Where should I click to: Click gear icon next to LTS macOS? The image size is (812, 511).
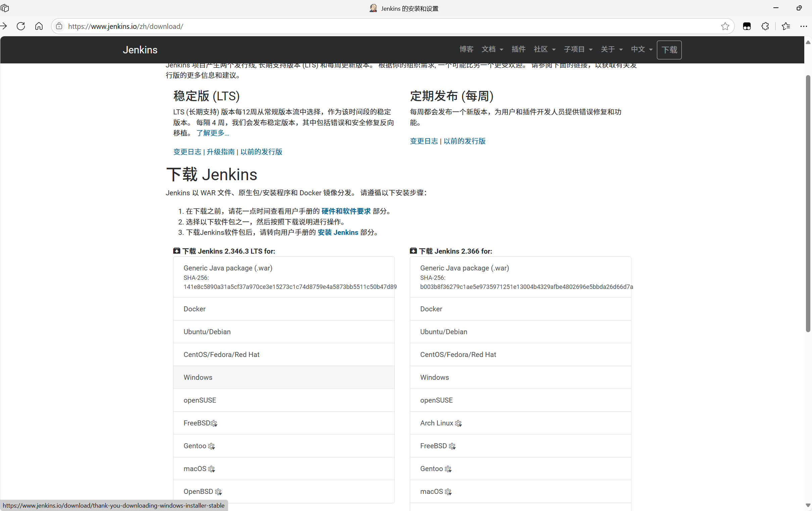point(211,469)
